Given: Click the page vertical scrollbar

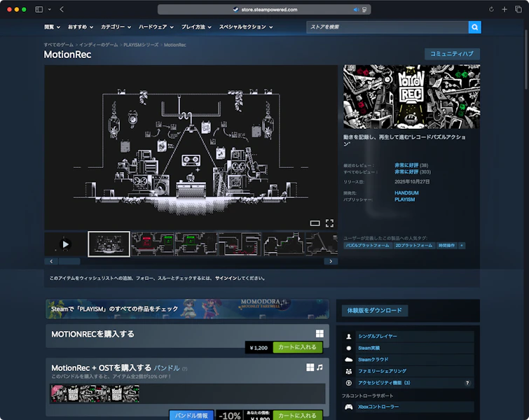Looking at the screenshot, I should pos(525,60).
